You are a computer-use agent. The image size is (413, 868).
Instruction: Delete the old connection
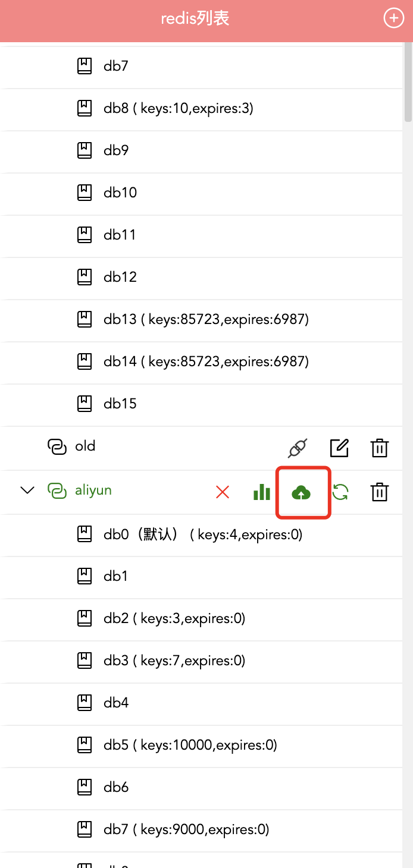tap(380, 448)
